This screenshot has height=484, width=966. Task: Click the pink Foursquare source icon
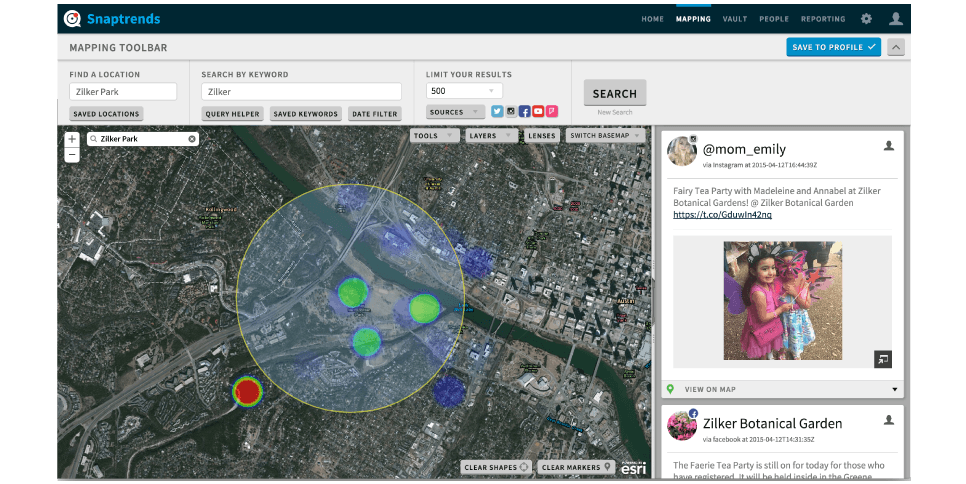pos(552,112)
